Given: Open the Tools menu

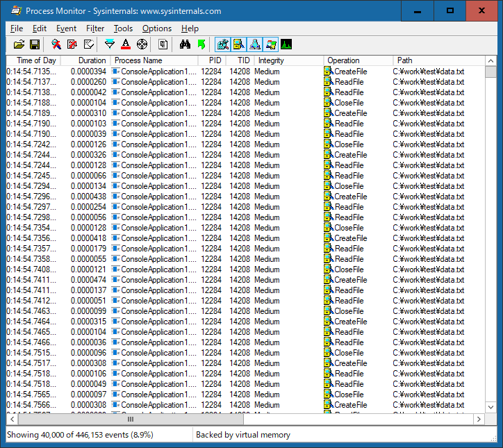Looking at the screenshot, I should tap(123, 28).
